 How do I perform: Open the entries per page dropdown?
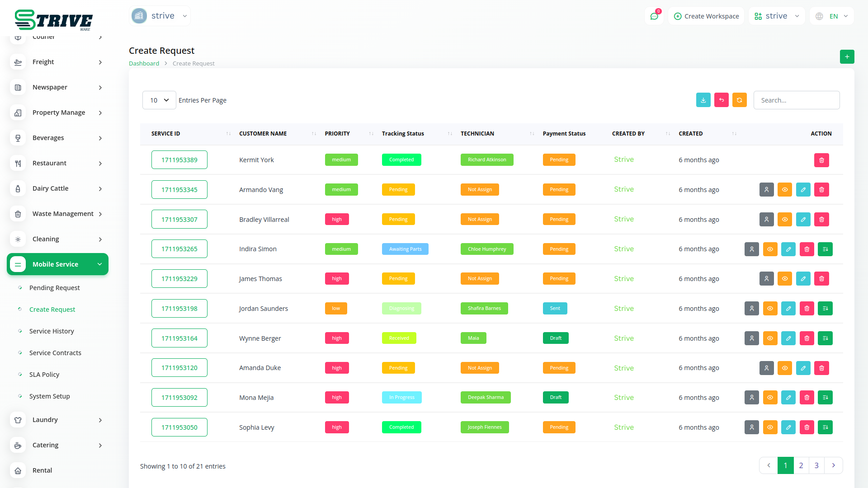point(159,100)
